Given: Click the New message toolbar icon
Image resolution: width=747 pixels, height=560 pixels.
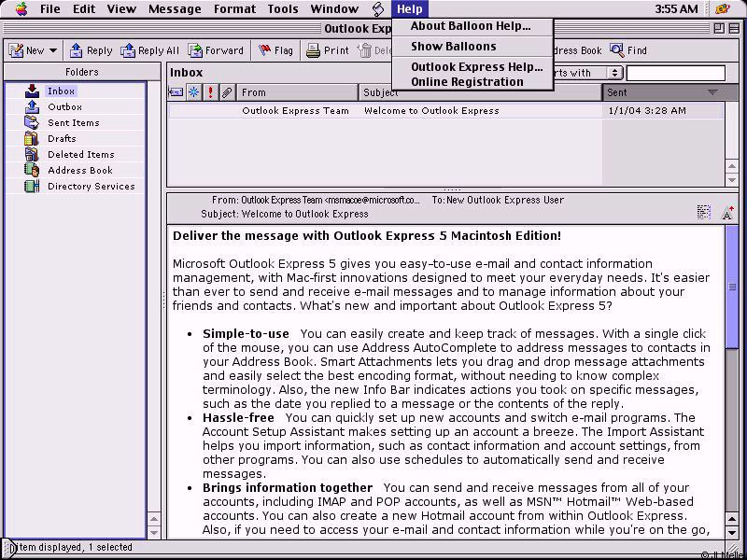Looking at the screenshot, I should (x=16, y=50).
